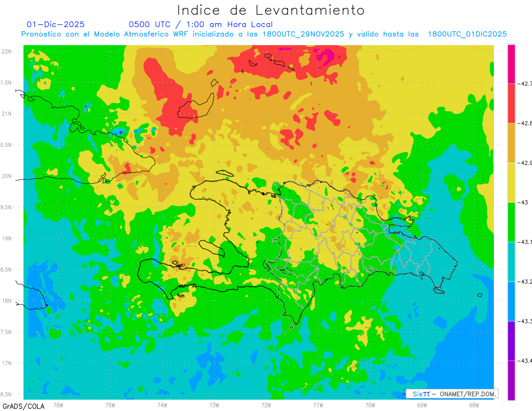Click the '72W' longitude label
This screenshot has height=411, width=532.
pyautogui.click(x=266, y=405)
